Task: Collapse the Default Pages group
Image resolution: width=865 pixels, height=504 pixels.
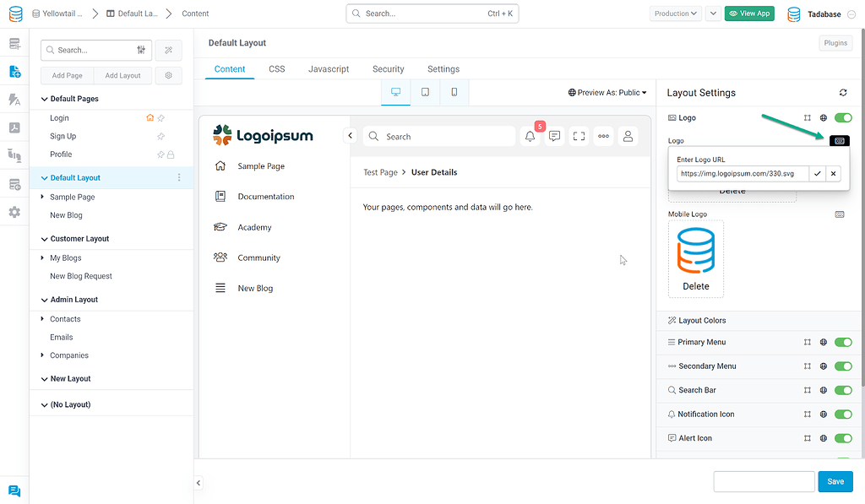Action: pos(44,100)
